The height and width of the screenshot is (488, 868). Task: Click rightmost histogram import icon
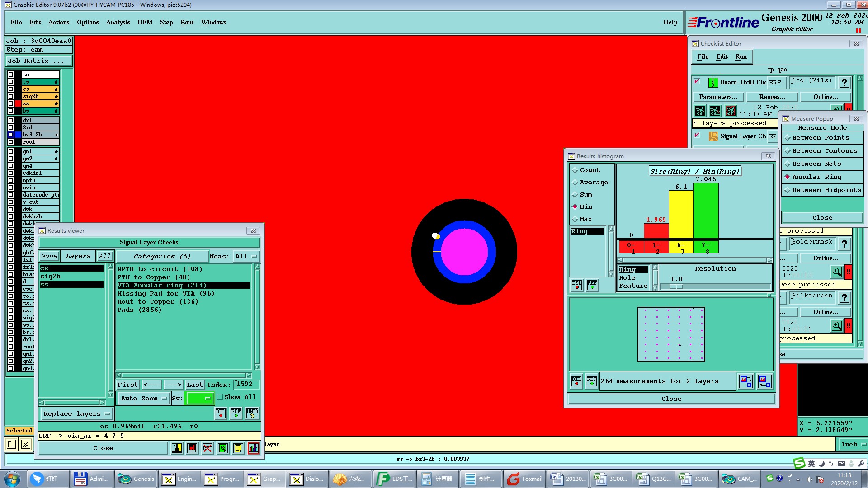[x=765, y=381]
